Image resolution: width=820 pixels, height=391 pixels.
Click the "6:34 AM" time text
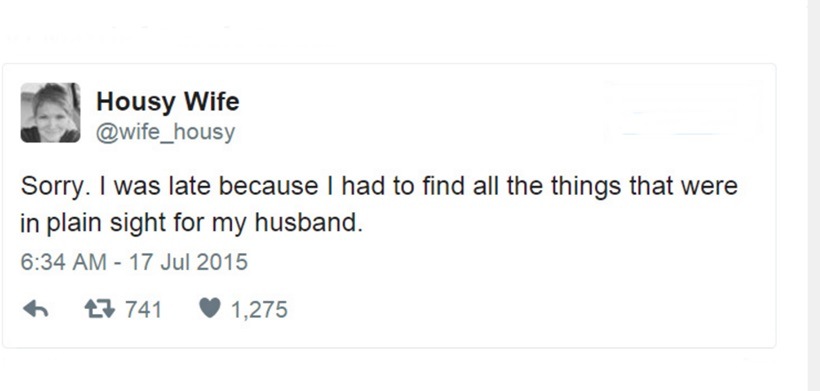click(x=63, y=262)
